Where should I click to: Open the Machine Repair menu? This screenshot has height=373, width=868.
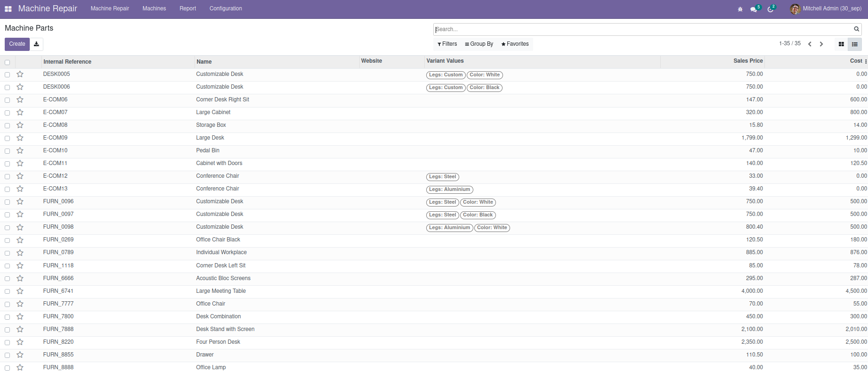(110, 8)
